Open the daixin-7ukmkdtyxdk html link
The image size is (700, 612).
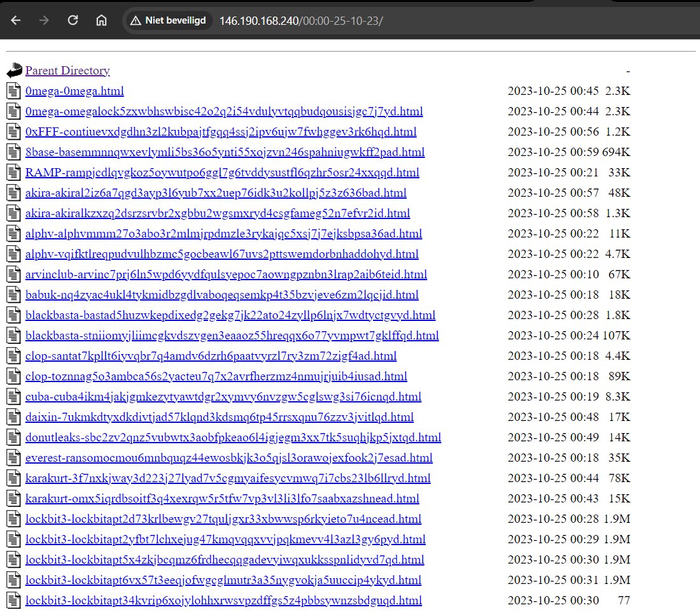pos(220,417)
